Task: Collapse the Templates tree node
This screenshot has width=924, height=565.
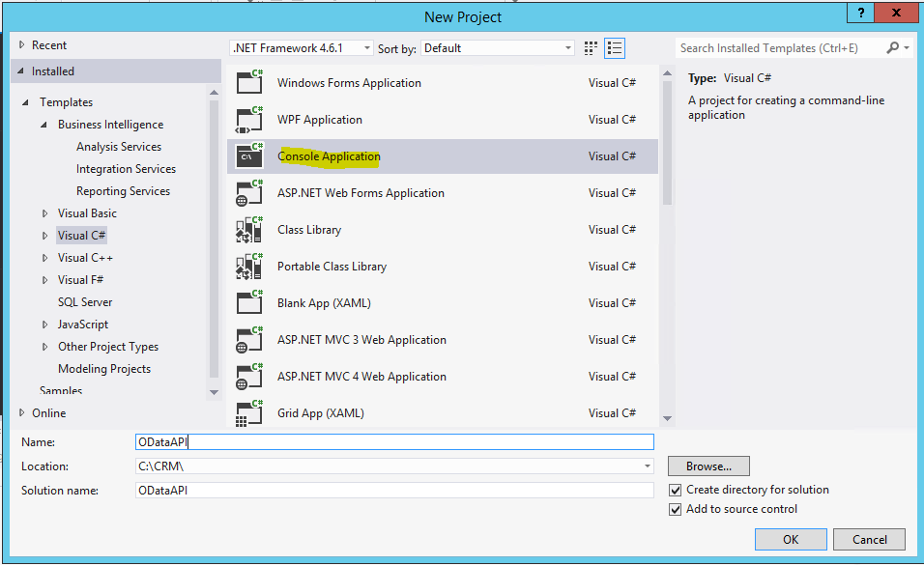Action: [25, 102]
